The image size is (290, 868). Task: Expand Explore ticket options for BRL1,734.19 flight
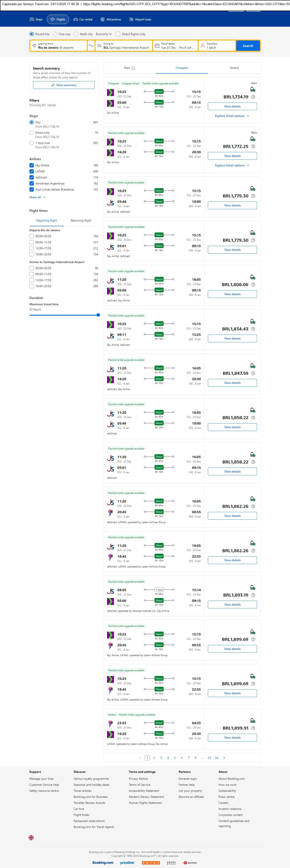click(232, 116)
